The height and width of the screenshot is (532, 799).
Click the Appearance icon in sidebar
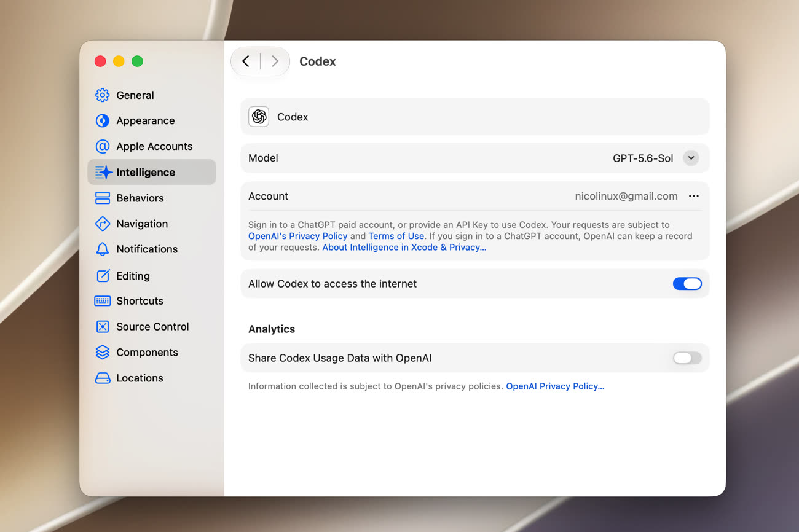tap(103, 120)
